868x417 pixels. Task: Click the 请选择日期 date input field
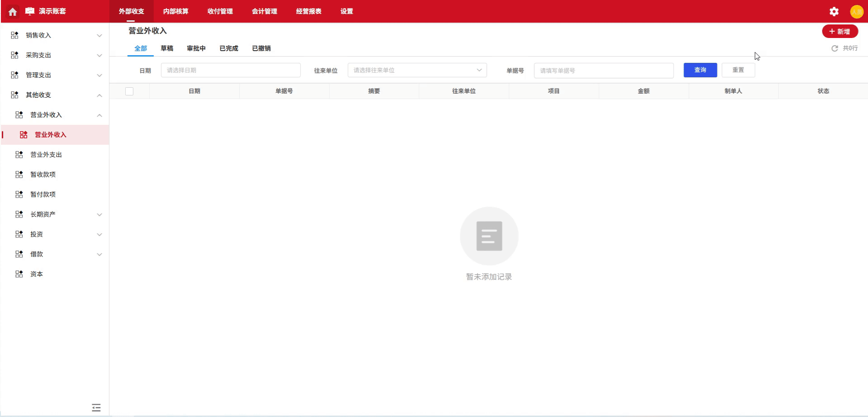[231, 70]
